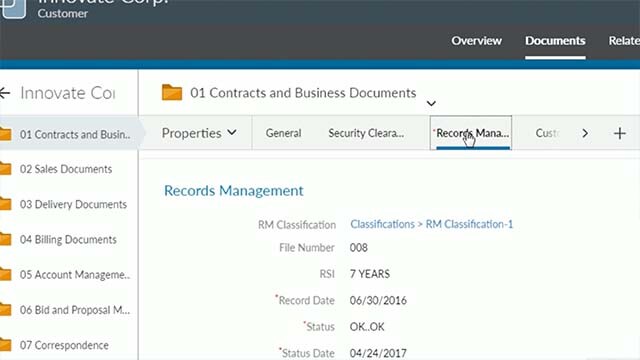
Task: Open the Security Clearance properties tab
Action: [x=366, y=133]
